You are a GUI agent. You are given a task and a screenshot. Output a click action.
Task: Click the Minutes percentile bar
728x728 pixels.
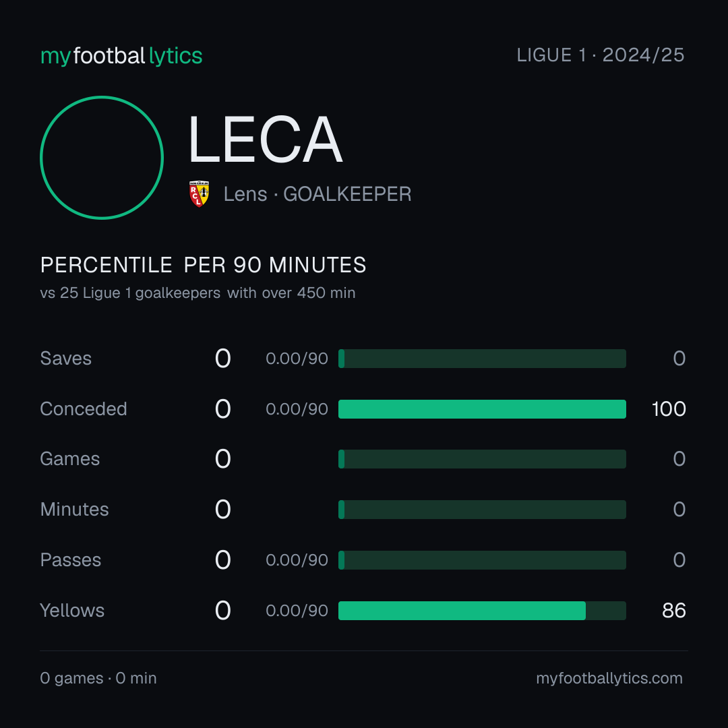482,510
